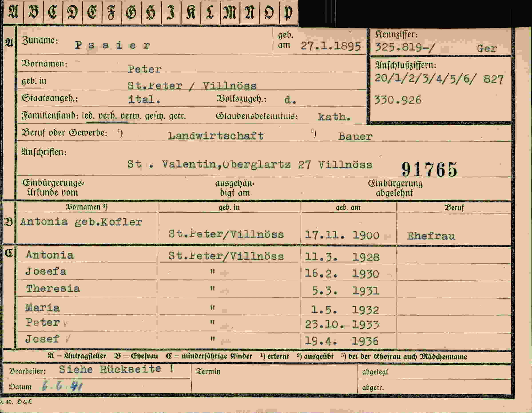Select the letter C index tab
Image resolution: width=532 pixels, height=413 pixels.
pyautogui.click(x=53, y=12)
